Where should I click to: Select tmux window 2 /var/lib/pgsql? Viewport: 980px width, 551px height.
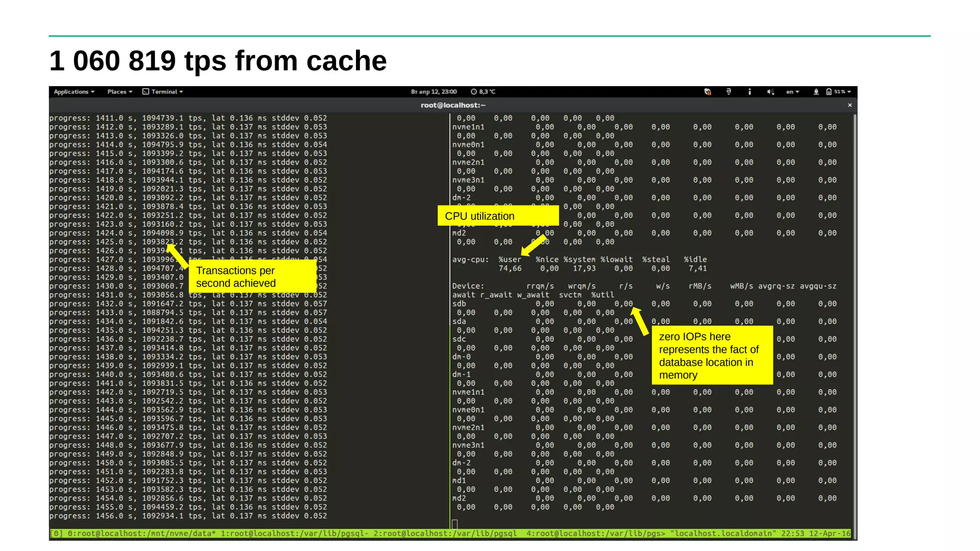click(445, 533)
